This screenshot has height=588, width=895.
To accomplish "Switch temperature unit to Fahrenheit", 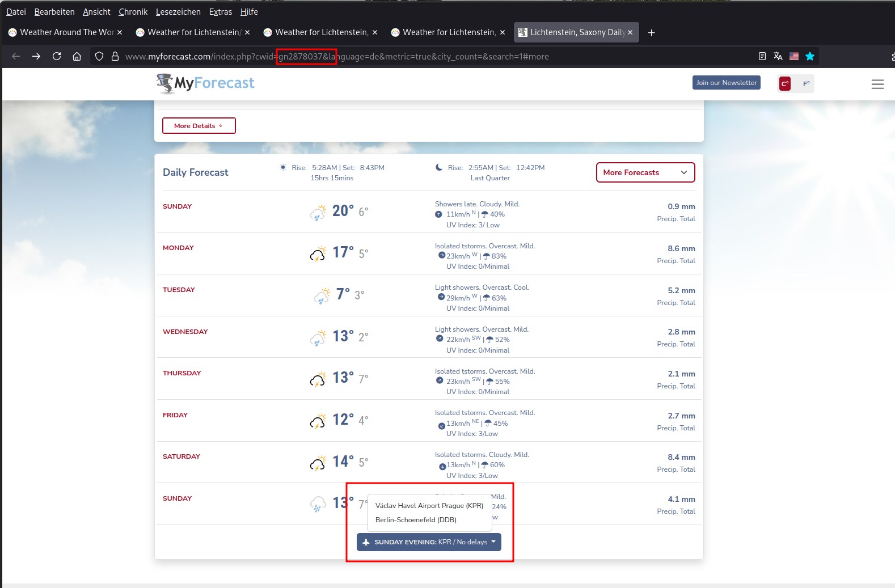I will coord(806,84).
